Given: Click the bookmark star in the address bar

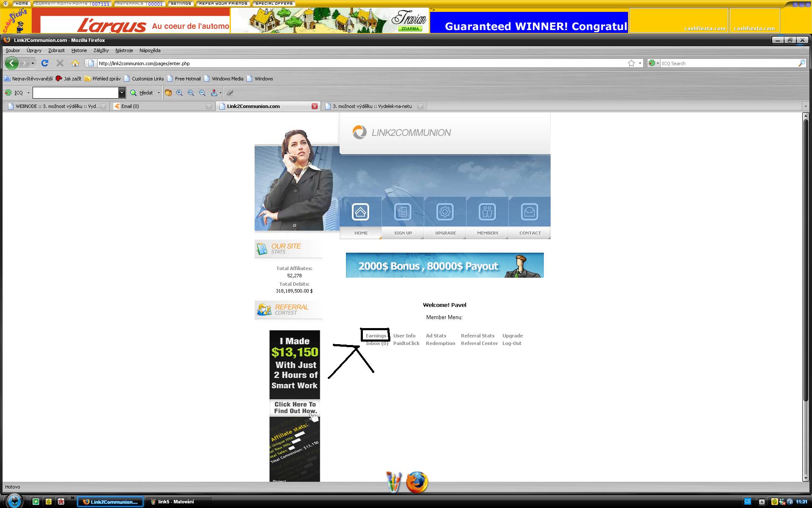Looking at the screenshot, I should (x=631, y=63).
